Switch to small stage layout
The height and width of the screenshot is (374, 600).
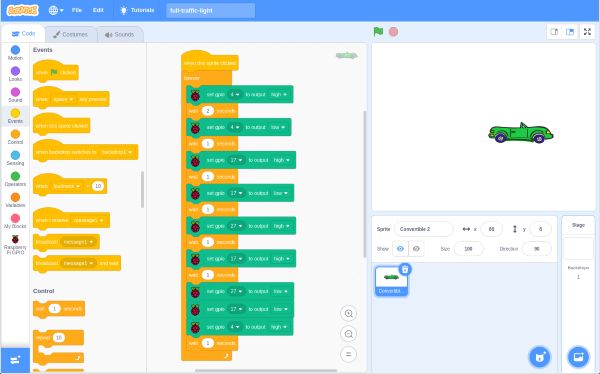(554, 32)
